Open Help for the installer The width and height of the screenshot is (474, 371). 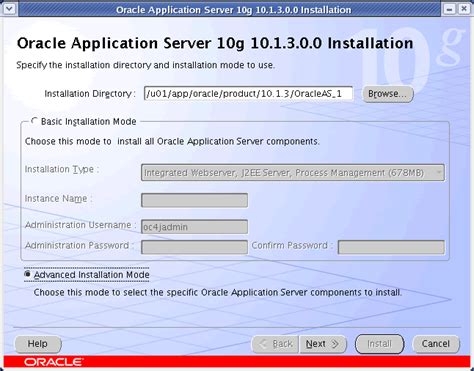38,344
